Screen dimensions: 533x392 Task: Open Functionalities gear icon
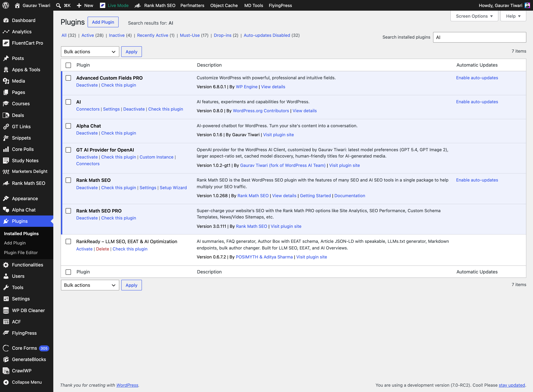pyautogui.click(x=6, y=265)
